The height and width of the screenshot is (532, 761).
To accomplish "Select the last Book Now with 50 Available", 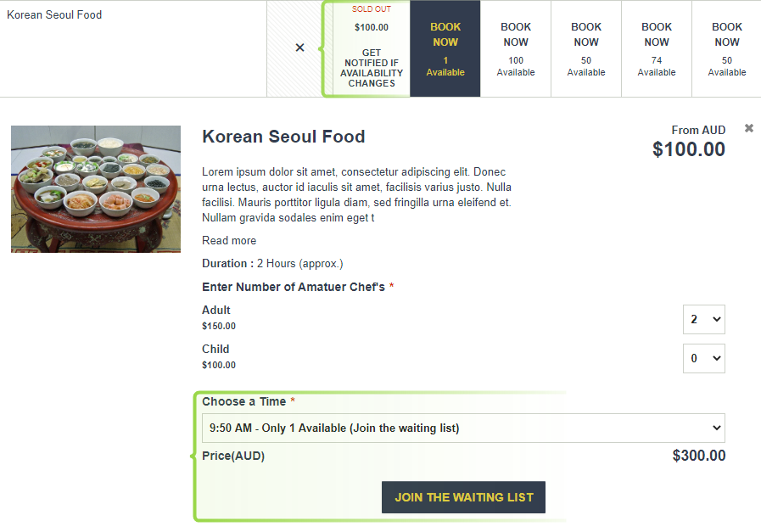I will pos(726,48).
